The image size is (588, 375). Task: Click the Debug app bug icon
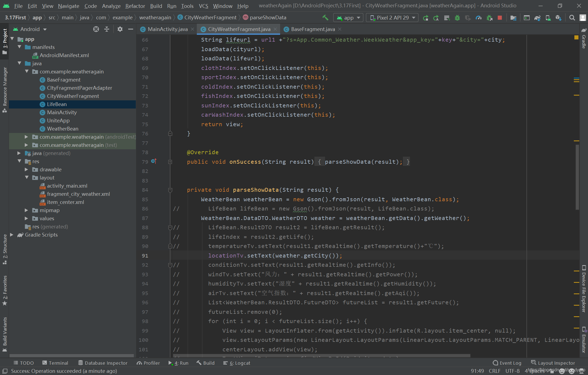(x=457, y=18)
